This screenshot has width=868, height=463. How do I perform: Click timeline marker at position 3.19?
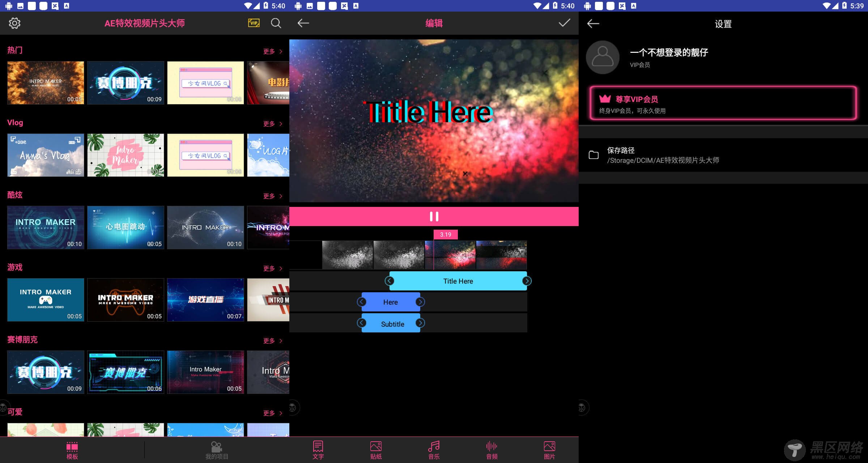pos(445,234)
